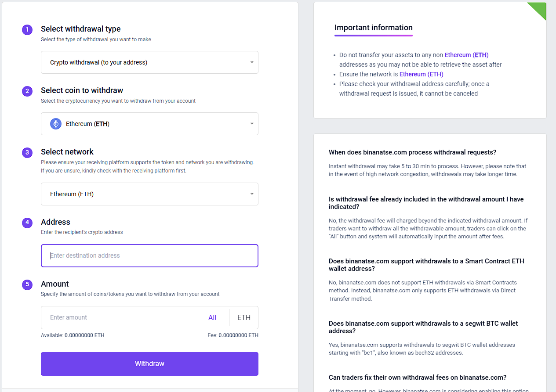The image size is (556, 392).
Task: Click the step 3 number badge
Action: pyautogui.click(x=27, y=153)
